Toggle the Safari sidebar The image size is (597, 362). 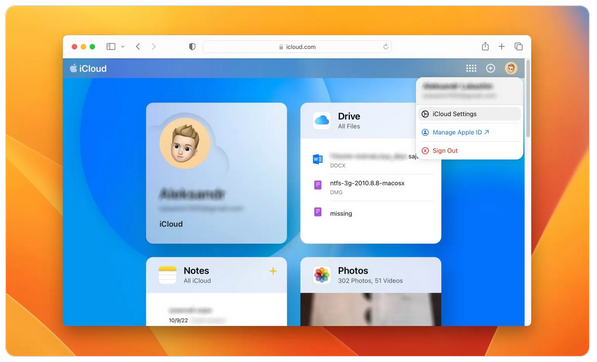[x=111, y=46]
